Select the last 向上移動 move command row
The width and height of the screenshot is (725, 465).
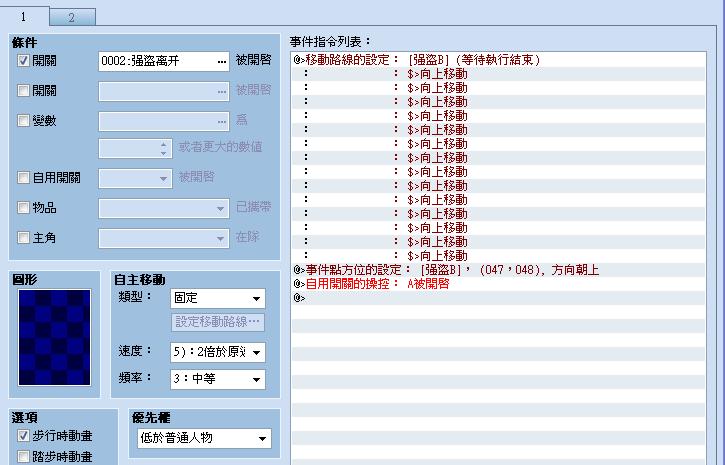click(x=498, y=256)
